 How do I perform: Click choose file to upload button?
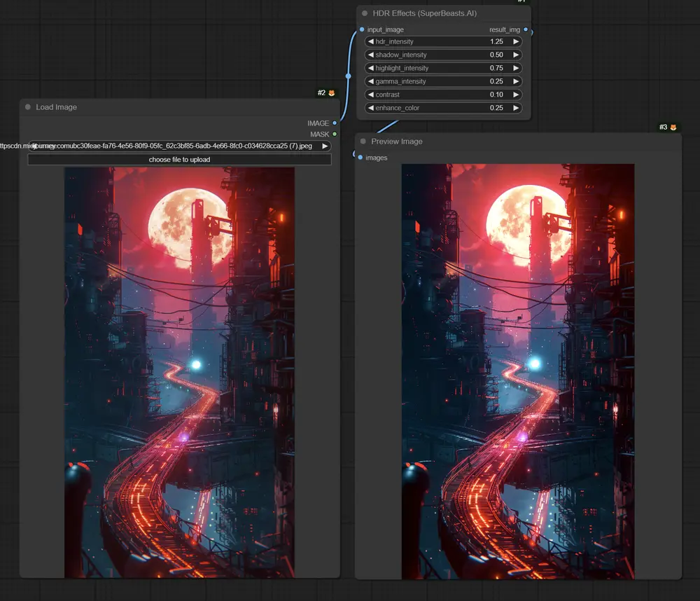tap(179, 160)
